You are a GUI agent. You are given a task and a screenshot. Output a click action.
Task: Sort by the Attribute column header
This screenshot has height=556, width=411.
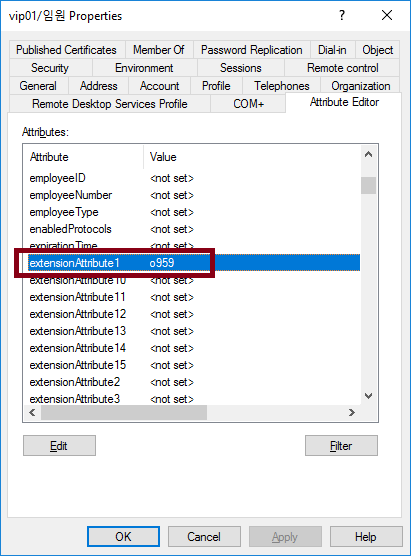[84, 157]
